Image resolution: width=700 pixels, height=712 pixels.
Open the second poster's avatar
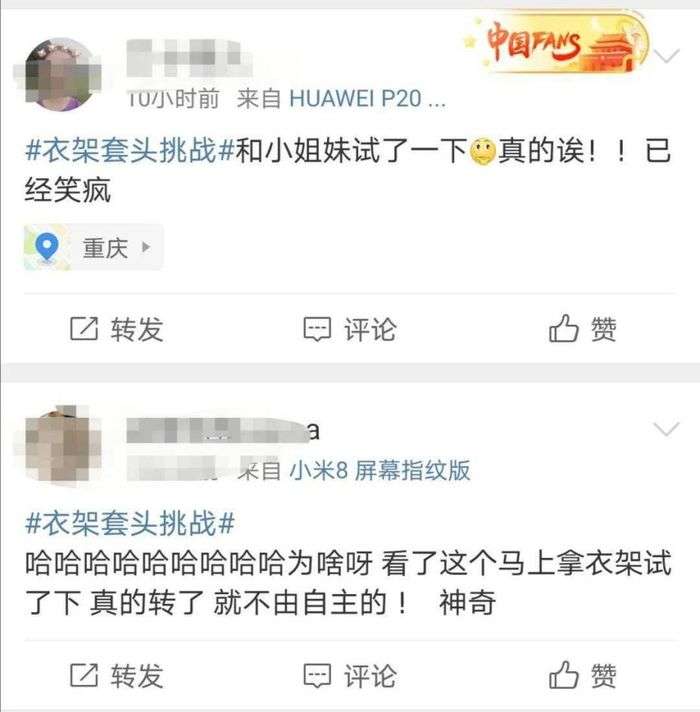pyautogui.click(x=62, y=446)
